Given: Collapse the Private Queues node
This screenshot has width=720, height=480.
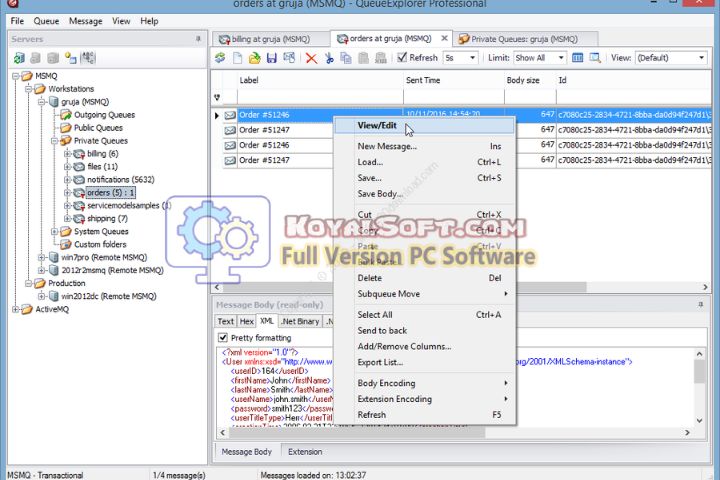Looking at the screenshot, I should pos(54,141).
